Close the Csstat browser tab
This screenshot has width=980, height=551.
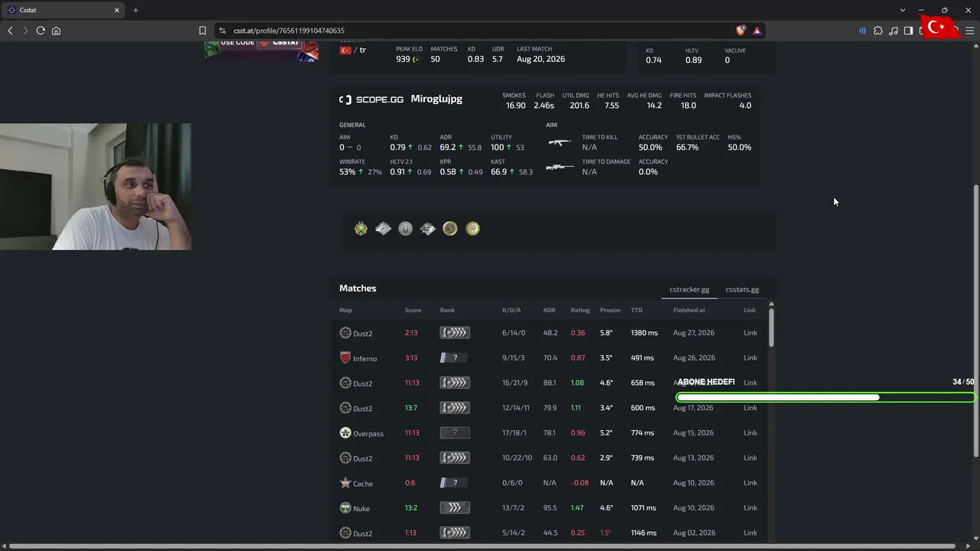click(x=117, y=10)
